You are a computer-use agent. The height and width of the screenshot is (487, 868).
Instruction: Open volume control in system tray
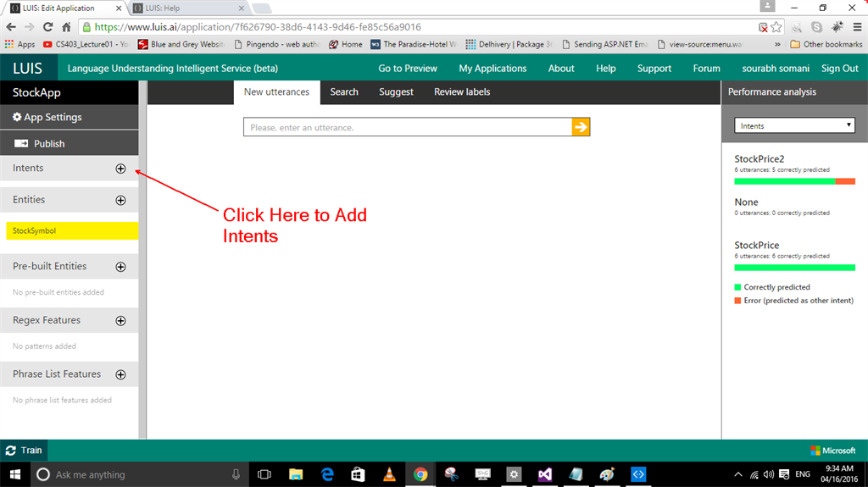(768, 474)
